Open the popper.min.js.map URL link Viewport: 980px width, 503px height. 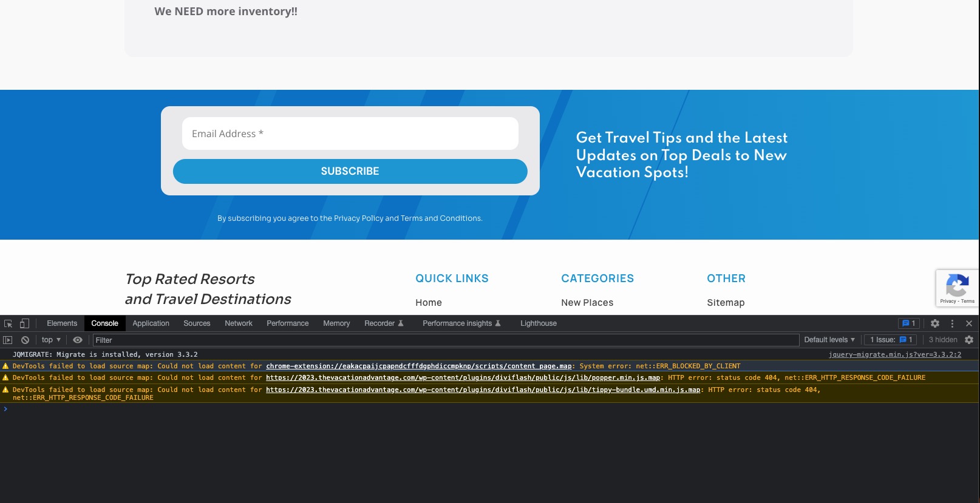tap(463, 377)
